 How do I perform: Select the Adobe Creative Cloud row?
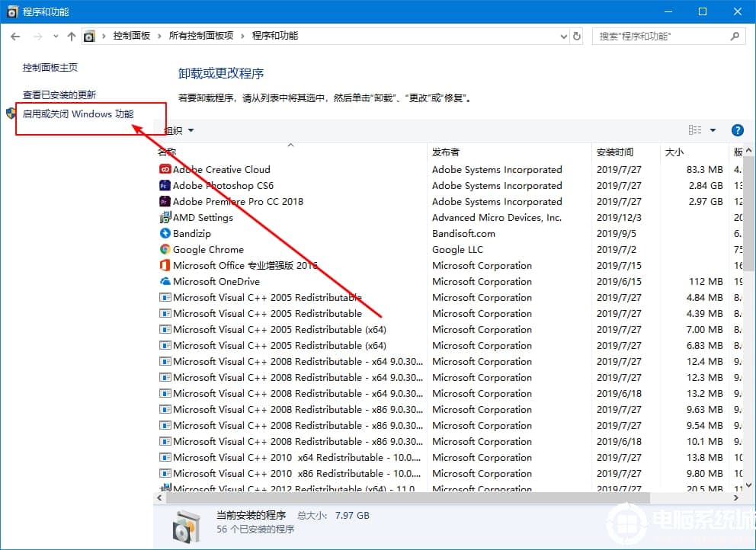tap(450, 169)
